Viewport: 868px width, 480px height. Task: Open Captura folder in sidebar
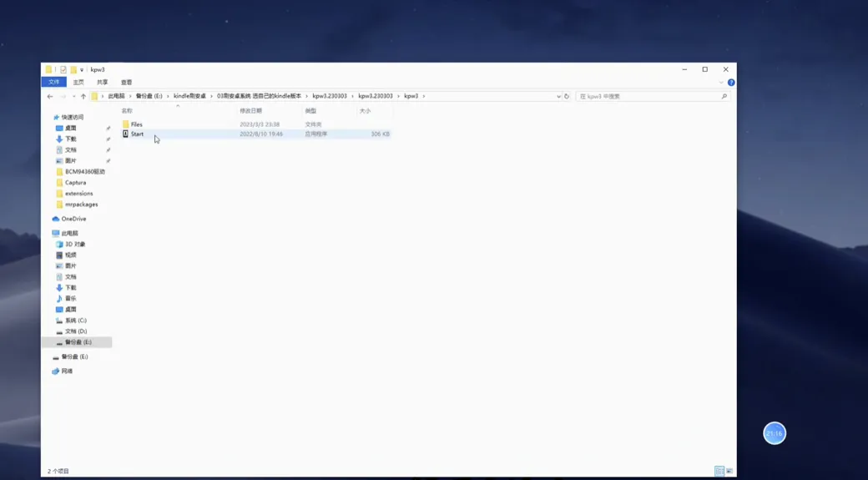(75, 183)
